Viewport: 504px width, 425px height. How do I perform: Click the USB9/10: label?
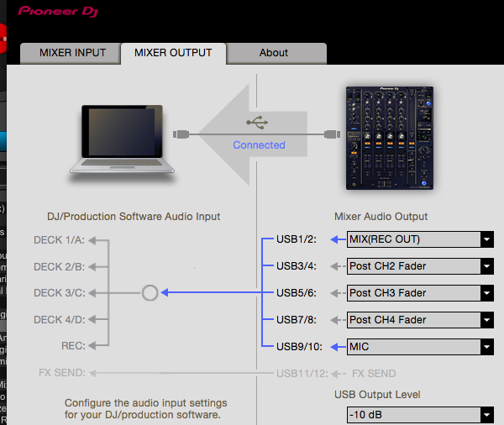coord(299,347)
